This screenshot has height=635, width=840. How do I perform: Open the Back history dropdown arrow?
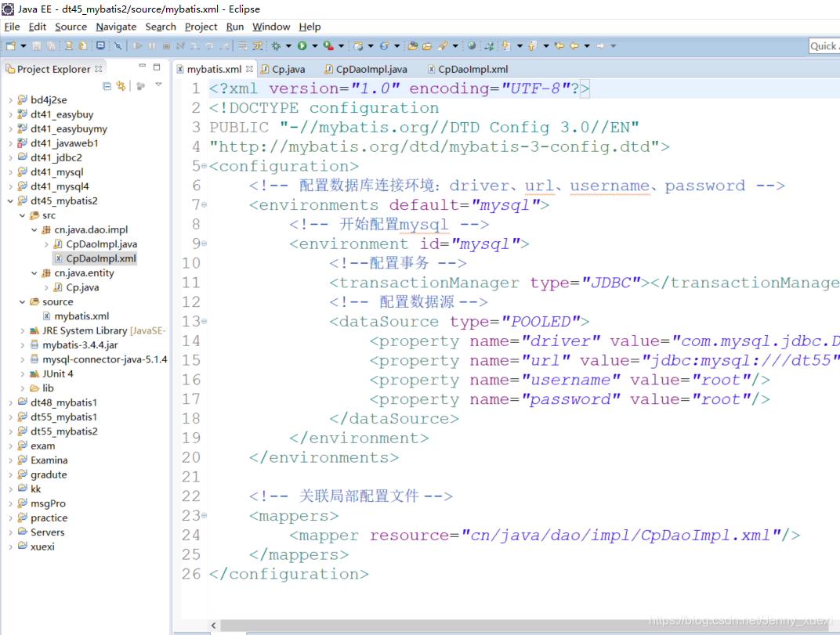587,46
